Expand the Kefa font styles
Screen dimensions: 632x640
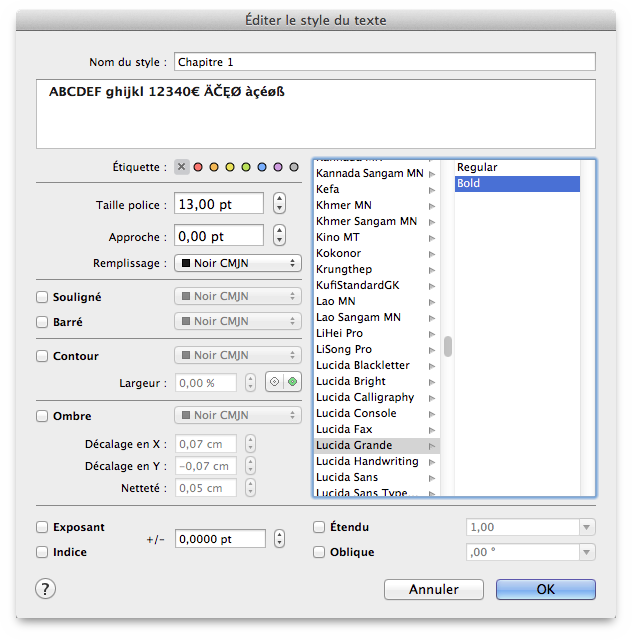432,189
